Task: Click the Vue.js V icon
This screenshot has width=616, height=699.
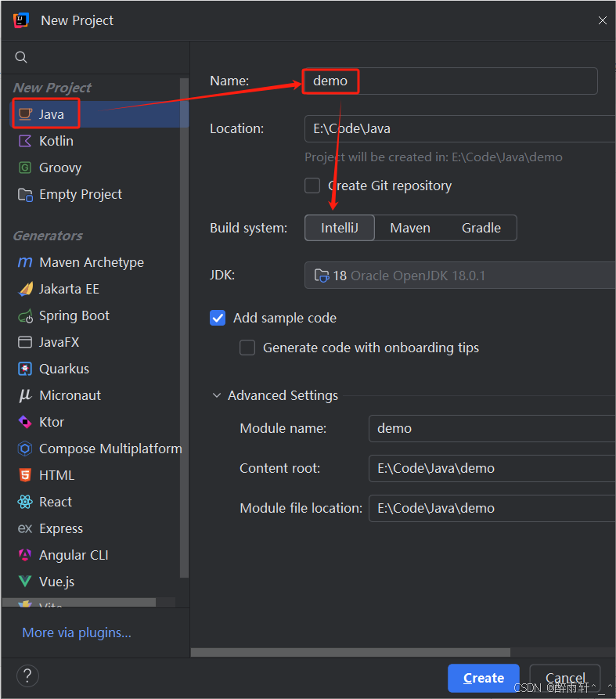Action: point(25,582)
